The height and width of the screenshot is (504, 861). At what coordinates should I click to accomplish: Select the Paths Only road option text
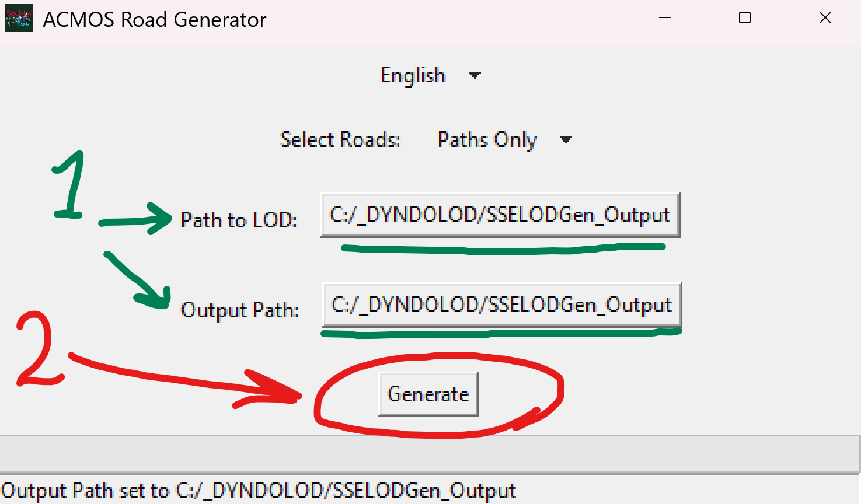click(x=487, y=140)
